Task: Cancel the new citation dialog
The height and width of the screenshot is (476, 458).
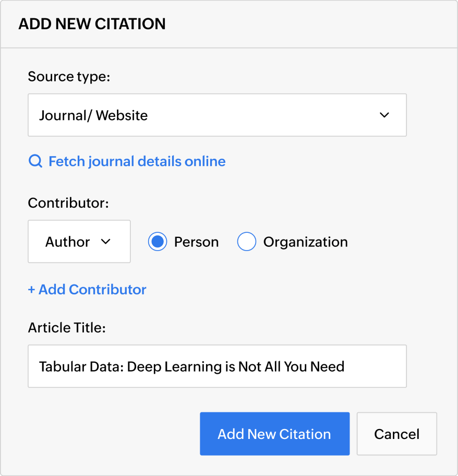Action: [x=396, y=434]
